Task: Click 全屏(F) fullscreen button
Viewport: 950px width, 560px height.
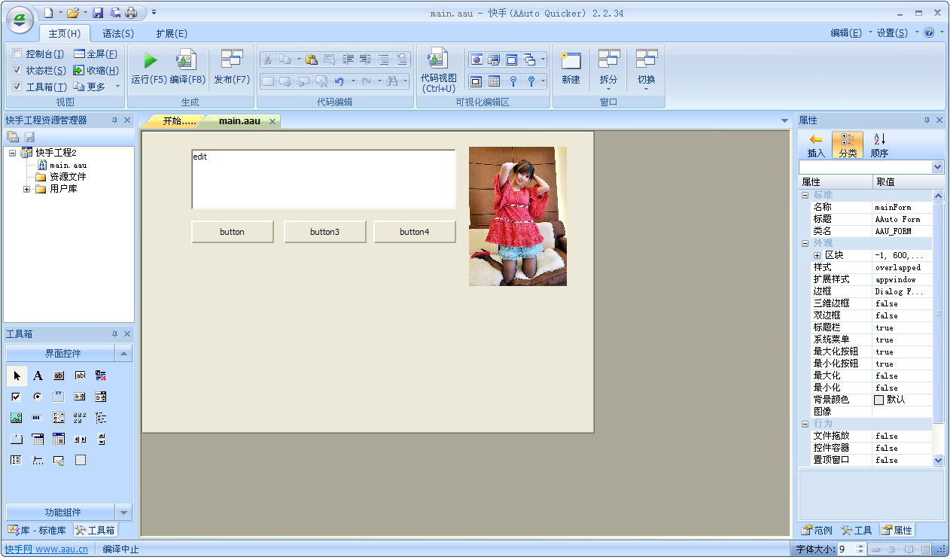Action: (x=96, y=53)
